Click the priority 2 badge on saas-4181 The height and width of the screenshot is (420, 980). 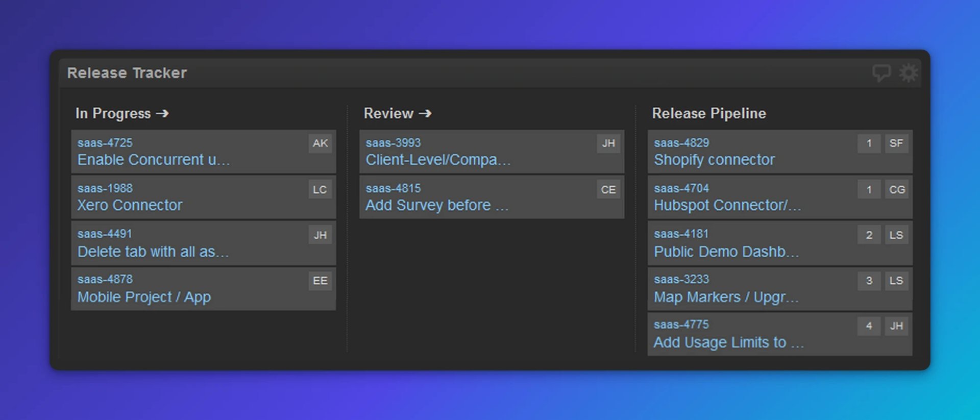point(869,235)
